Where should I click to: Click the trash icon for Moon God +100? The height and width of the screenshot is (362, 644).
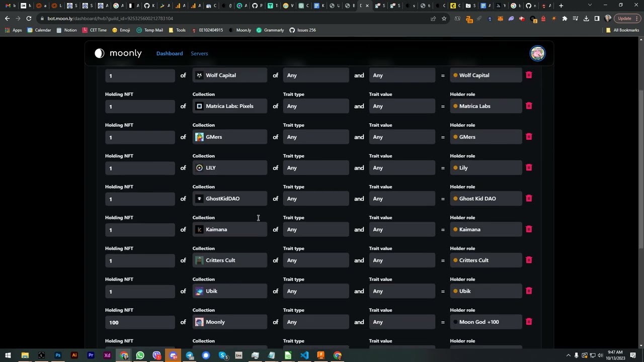[529, 322]
